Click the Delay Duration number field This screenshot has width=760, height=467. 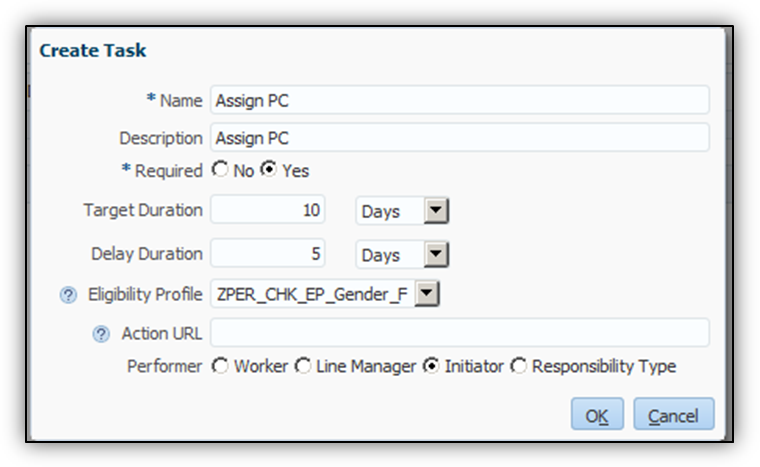tap(268, 255)
